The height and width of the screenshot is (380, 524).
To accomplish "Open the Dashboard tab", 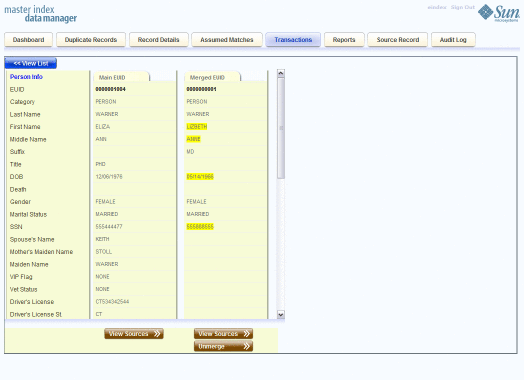I will (28, 40).
